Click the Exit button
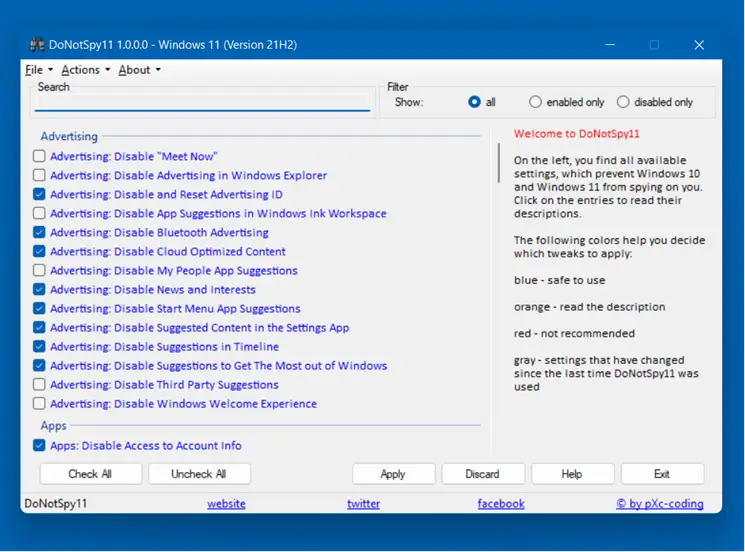745x552 pixels. pyautogui.click(x=662, y=474)
